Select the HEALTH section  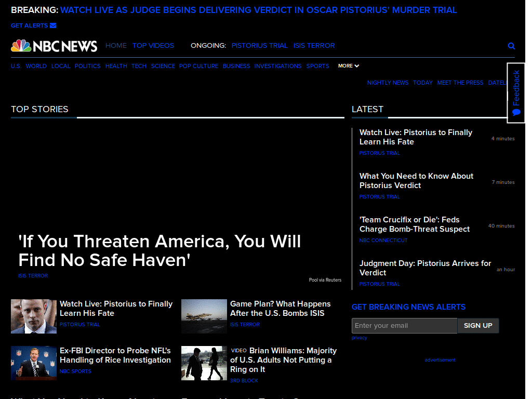pos(116,66)
